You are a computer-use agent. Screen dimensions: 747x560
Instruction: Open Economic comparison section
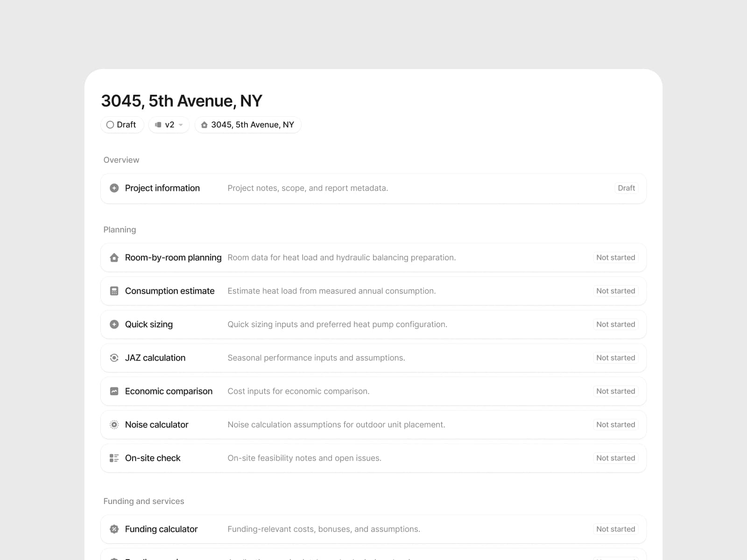click(x=373, y=392)
